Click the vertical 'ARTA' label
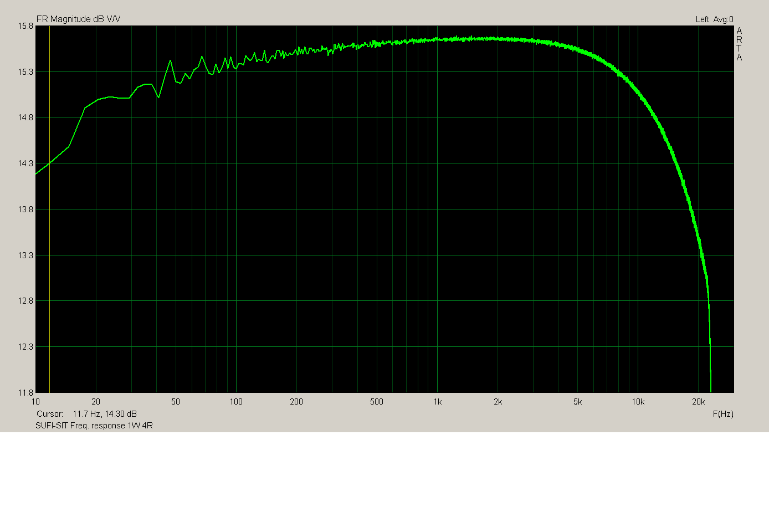769x532 pixels. click(739, 44)
